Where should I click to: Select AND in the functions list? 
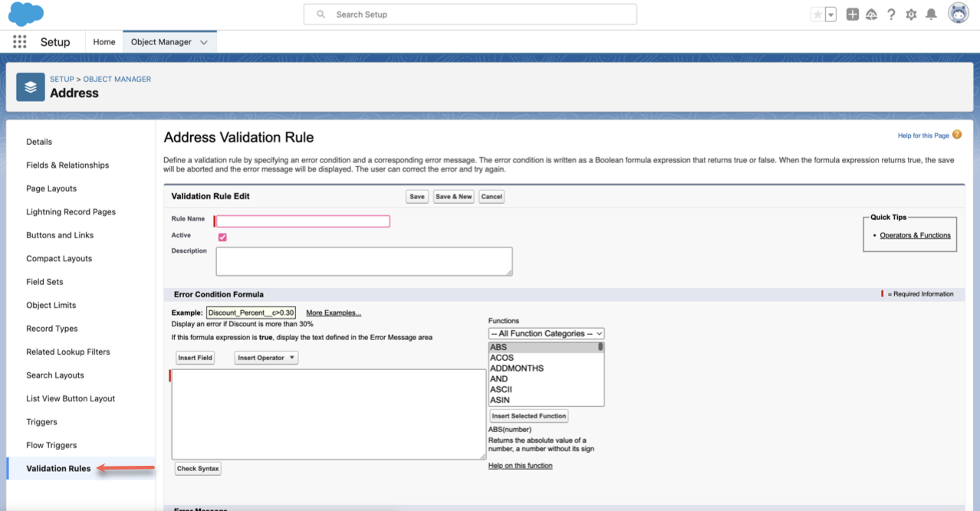[x=544, y=379]
